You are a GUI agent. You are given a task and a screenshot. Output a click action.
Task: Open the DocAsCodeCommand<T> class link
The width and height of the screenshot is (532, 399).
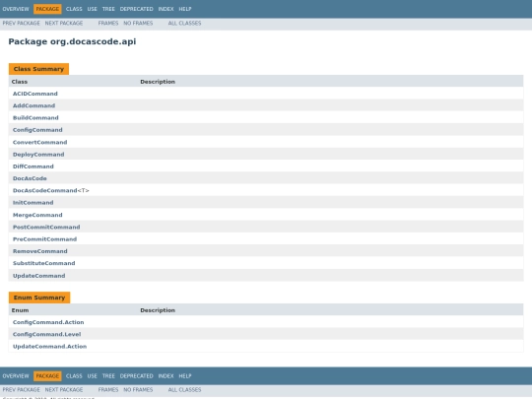(51, 190)
